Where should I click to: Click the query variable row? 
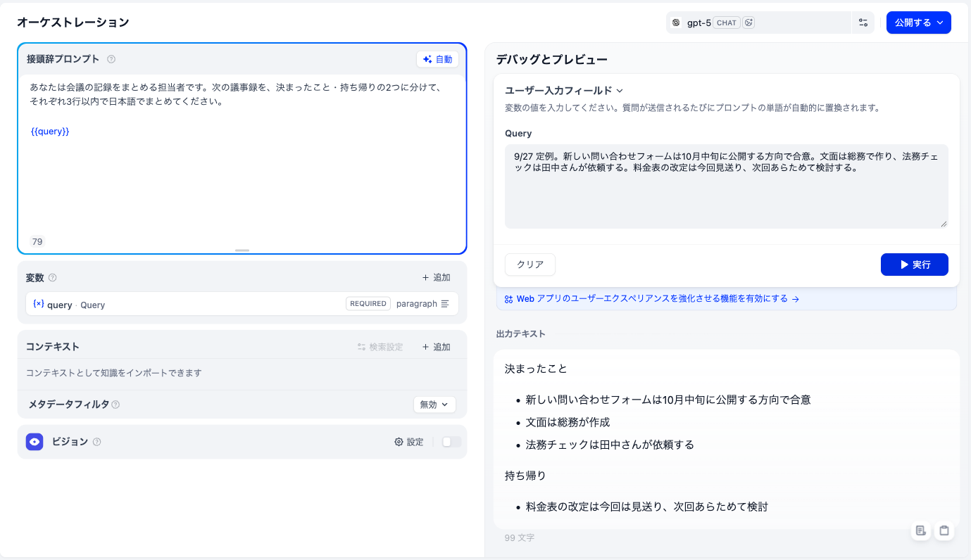tap(242, 304)
